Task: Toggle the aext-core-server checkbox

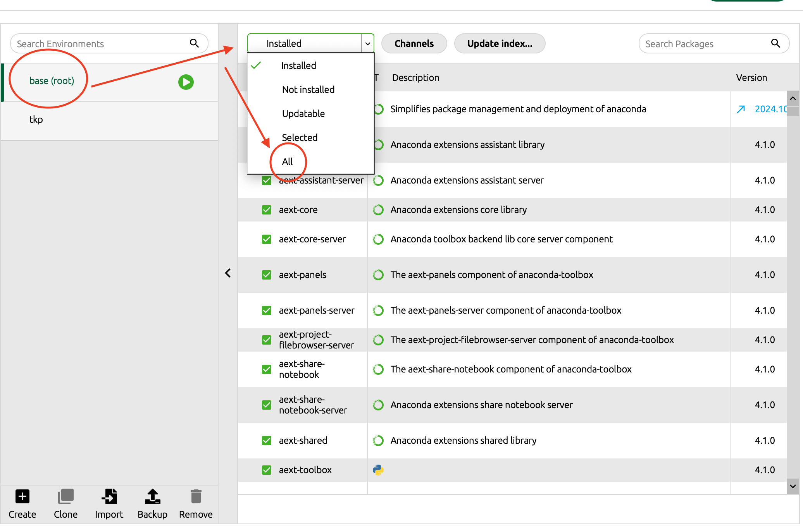Action: pyautogui.click(x=267, y=239)
